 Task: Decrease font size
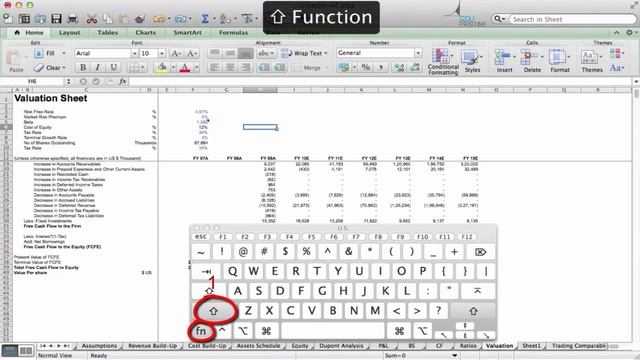point(191,53)
